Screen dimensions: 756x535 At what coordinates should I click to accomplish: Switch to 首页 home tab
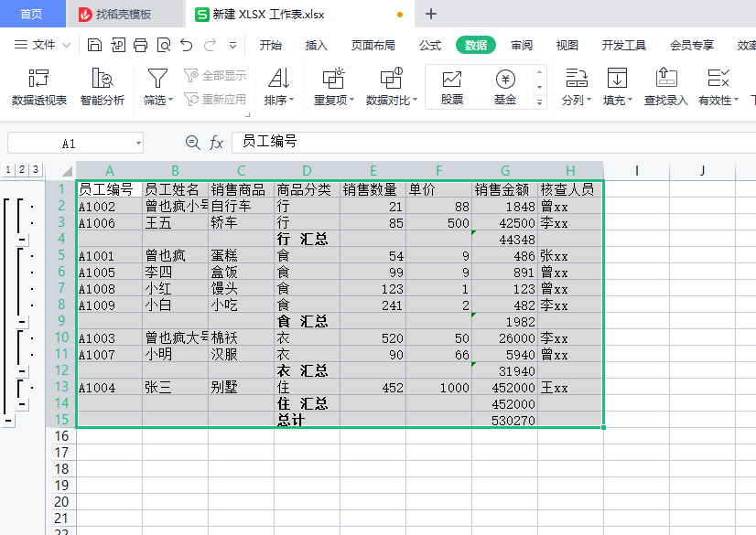click(31, 14)
